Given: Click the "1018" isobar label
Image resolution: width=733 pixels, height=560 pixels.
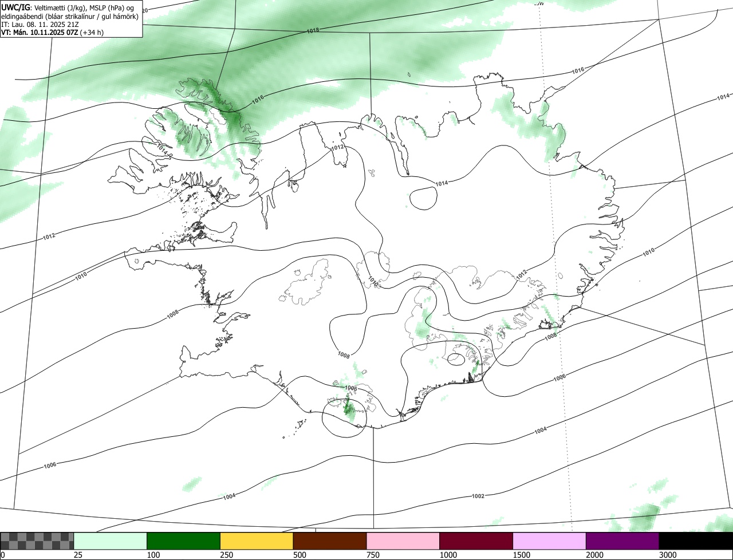Looking at the screenshot, I should pyautogui.click(x=313, y=30).
